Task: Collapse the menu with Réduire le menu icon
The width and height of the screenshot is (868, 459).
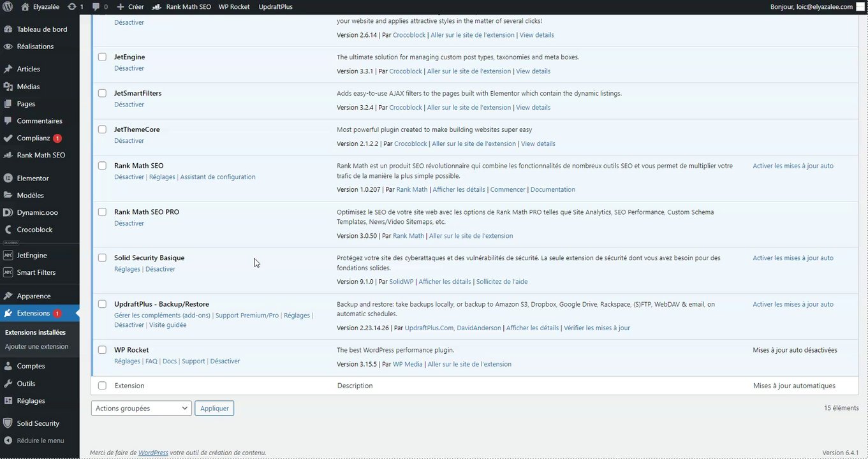Action: 8,441
